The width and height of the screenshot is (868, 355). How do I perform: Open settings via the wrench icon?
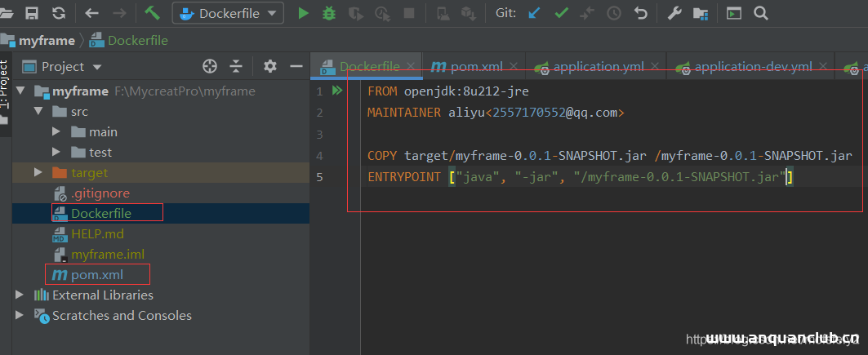coord(674,13)
